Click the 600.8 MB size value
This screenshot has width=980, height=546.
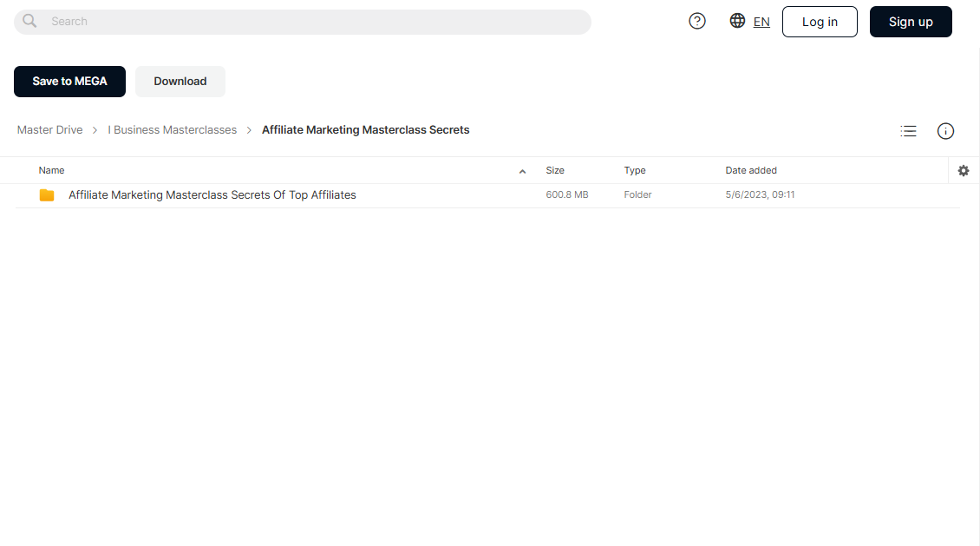[567, 194]
